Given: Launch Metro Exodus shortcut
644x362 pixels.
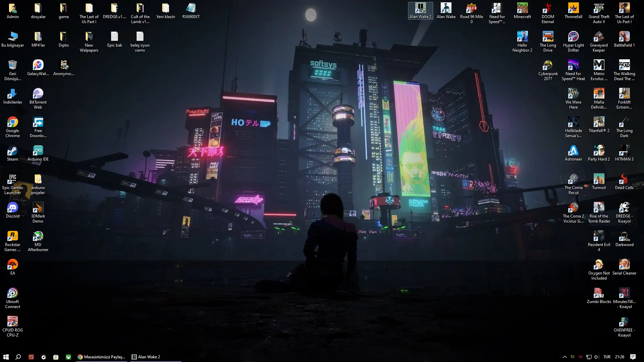Looking at the screenshot, I should [599, 70].
